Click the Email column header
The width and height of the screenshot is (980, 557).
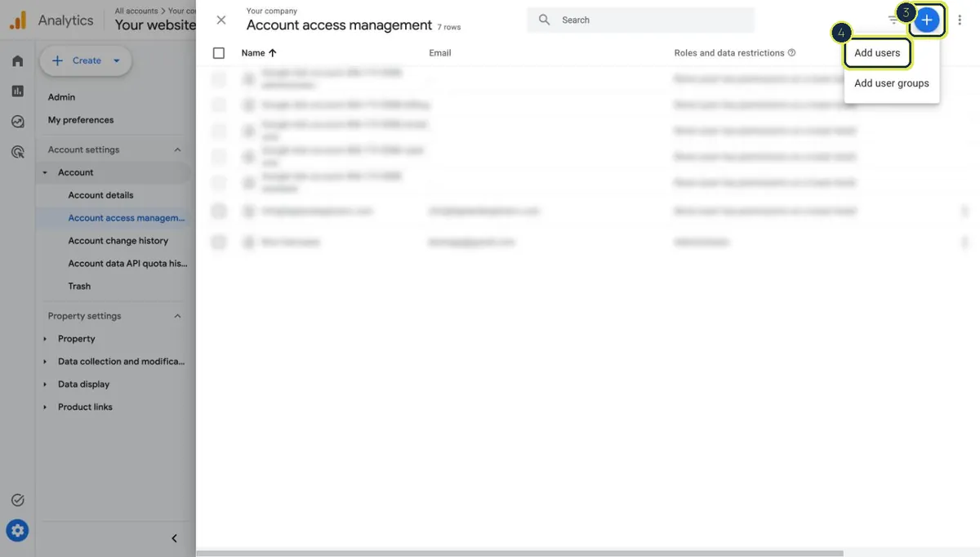pyautogui.click(x=440, y=53)
